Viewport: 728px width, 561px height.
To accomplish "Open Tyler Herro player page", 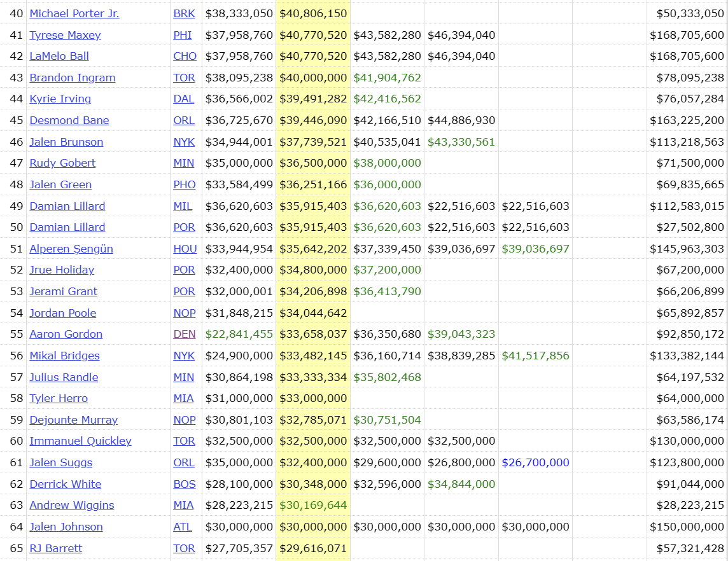I will [59, 398].
